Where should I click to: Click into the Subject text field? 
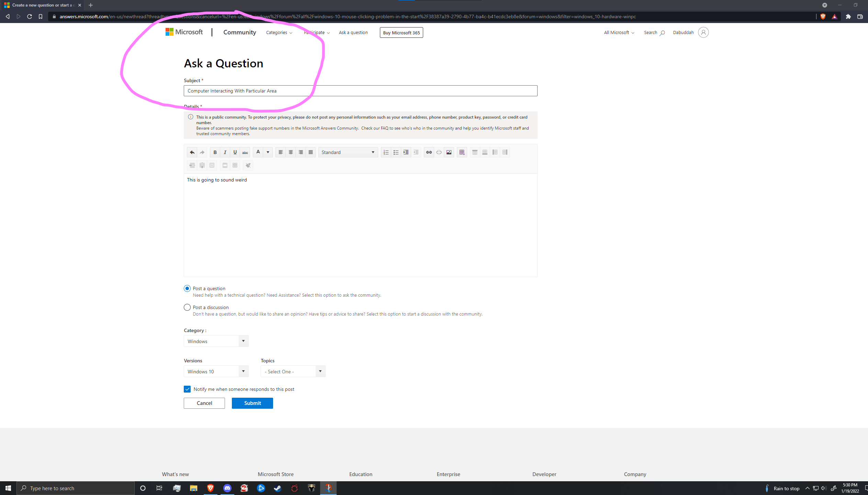tap(361, 91)
